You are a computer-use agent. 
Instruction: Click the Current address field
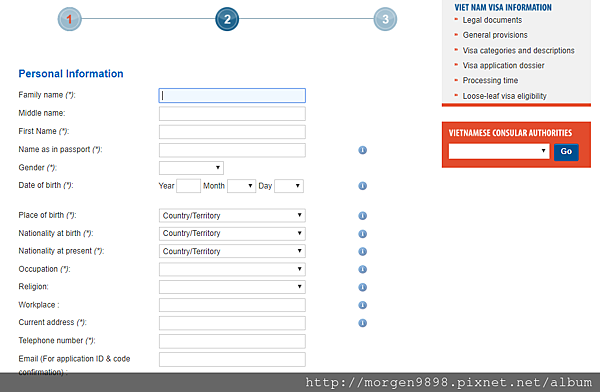pos(232,323)
